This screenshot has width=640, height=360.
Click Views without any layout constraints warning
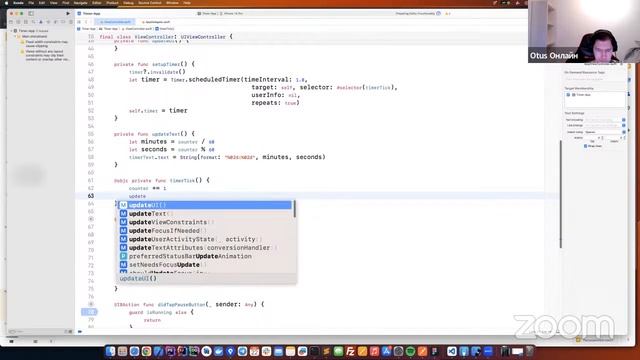pos(47,56)
